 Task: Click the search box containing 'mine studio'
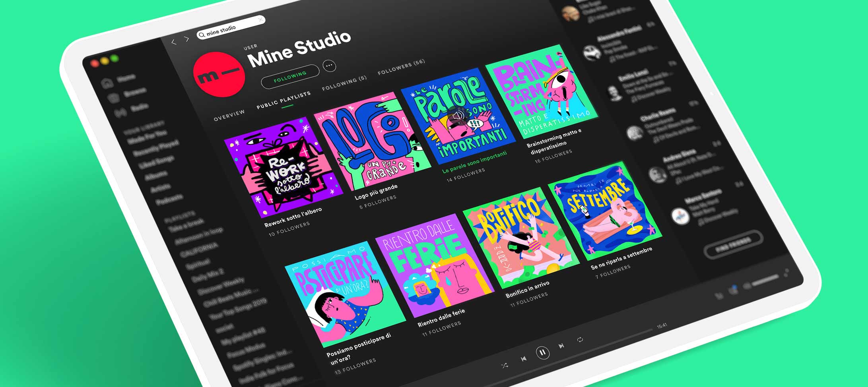pos(231,27)
